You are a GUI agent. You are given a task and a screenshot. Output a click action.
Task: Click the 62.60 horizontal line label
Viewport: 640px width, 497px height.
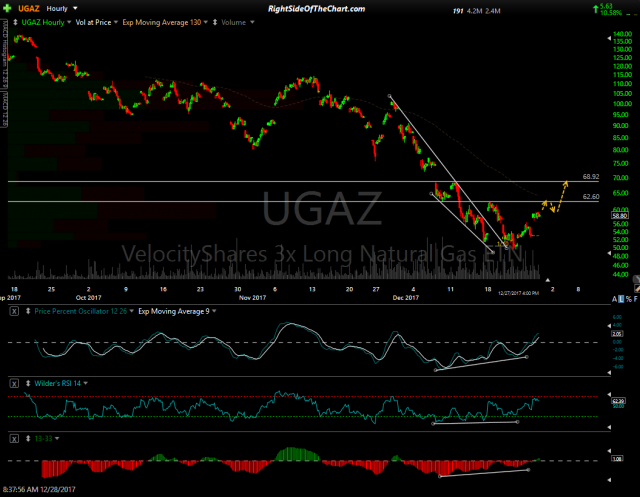(591, 197)
